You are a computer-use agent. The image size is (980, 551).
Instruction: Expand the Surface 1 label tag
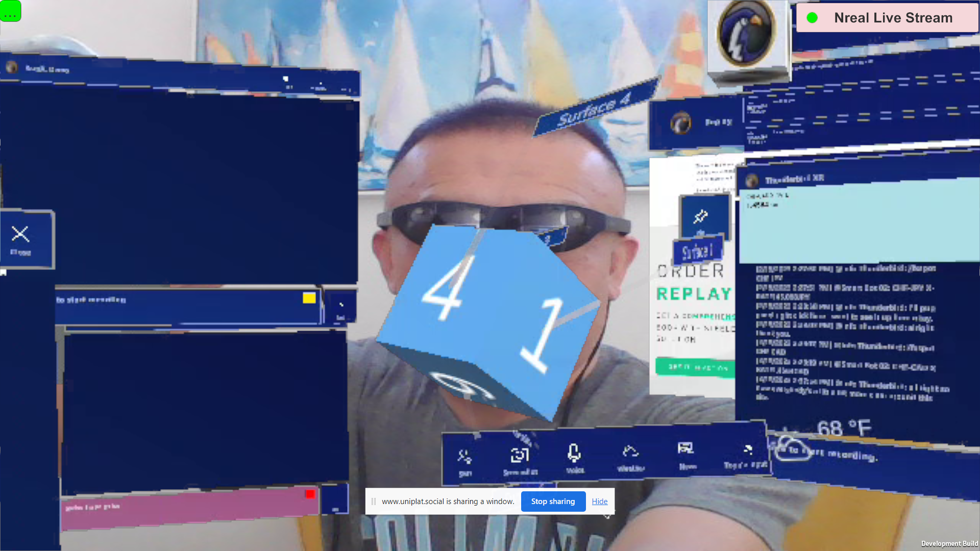point(698,251)
